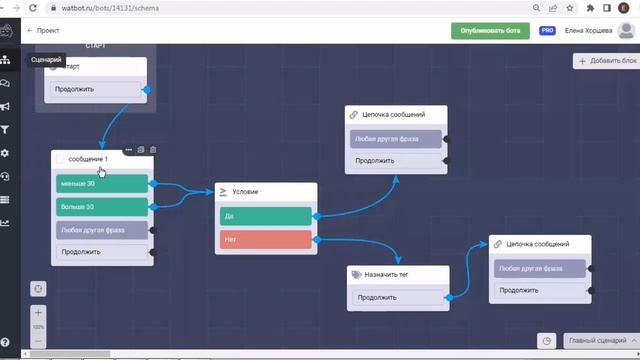
Task: Click output connector of Назначить тег Продолжить
Action: click(449, 298)
